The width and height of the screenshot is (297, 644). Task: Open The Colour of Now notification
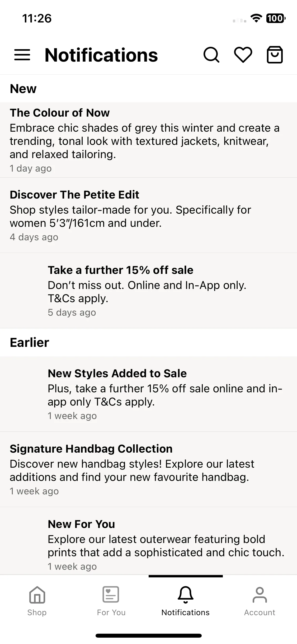pyautogui.click(x=148, y=140)
